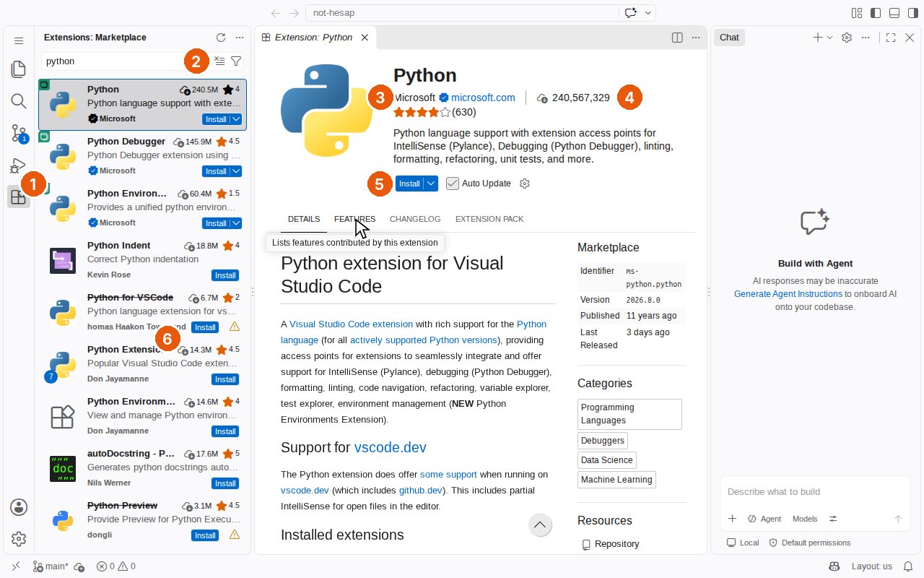This screenshot has height=578, width=924.
Task: Click the Copilot status icon in status bar
Action: pyautogui.click(x=834, y=566)
